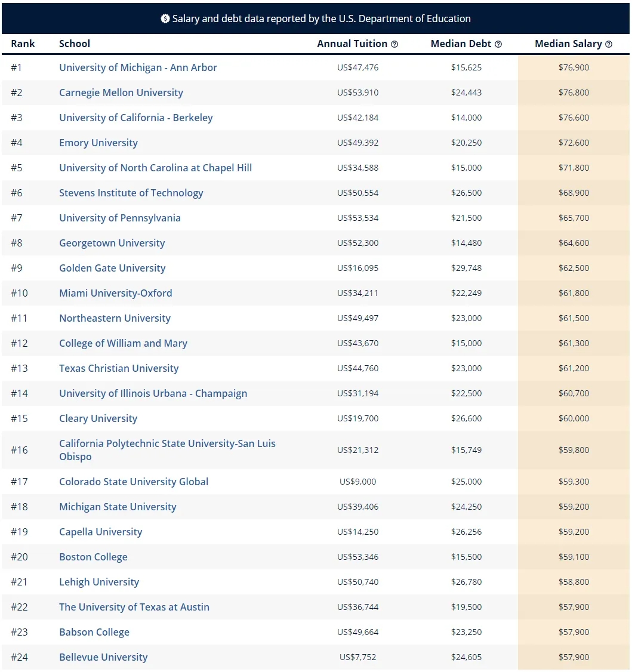Open University of Michigan - Ann Arbor link
The height and width of the screenshot is (672, 632).
pyautogui.click(x=138, y=67)
